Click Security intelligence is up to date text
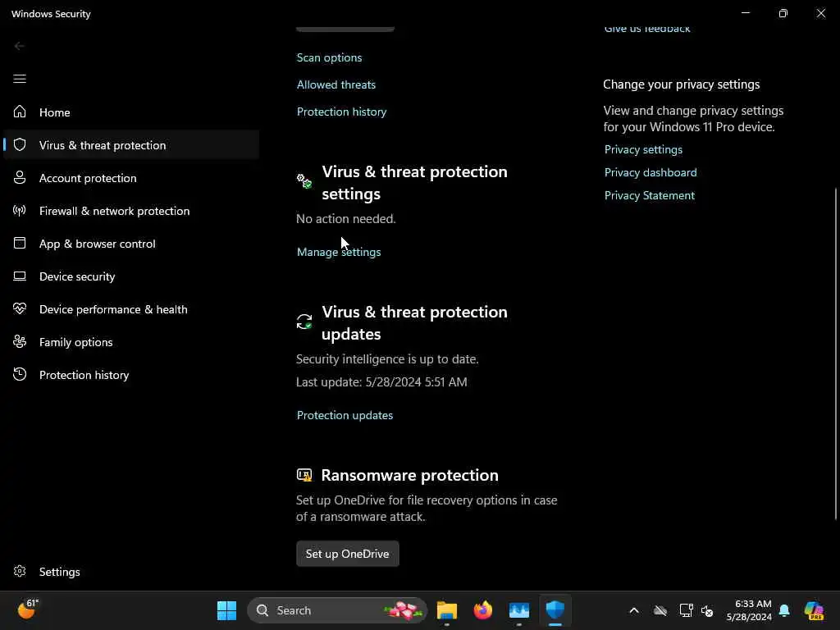 [x=387, y=359]
